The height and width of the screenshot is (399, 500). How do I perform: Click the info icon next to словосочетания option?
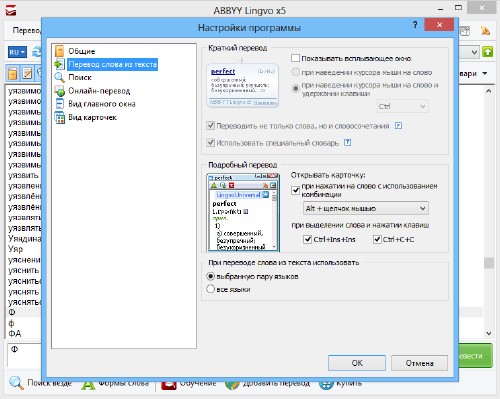point(398,126)
